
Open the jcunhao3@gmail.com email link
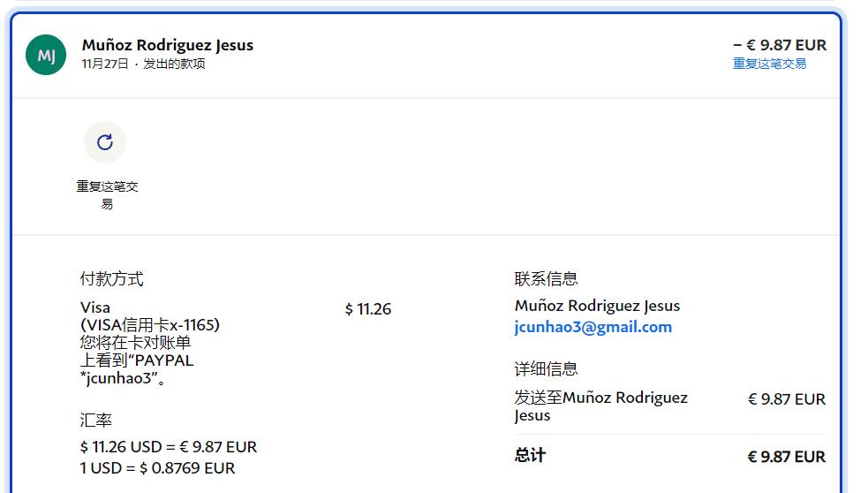(593, 327)
